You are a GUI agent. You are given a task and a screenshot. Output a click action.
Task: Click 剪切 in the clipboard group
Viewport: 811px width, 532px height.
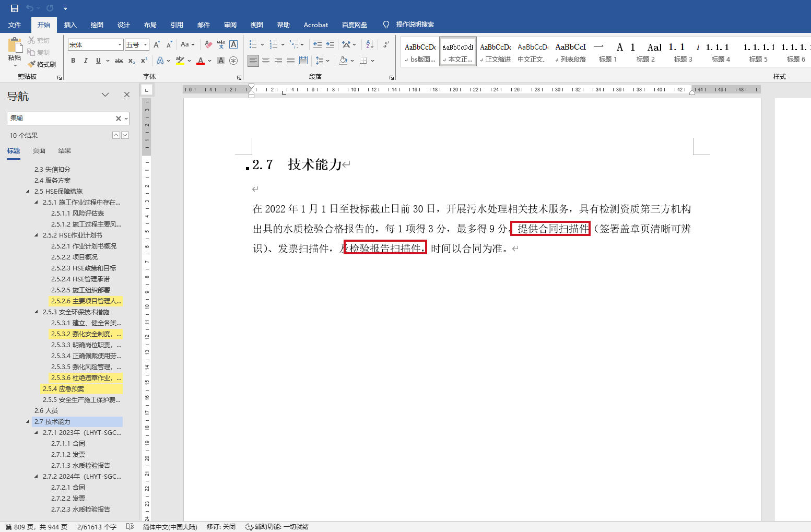pos(39,40)
